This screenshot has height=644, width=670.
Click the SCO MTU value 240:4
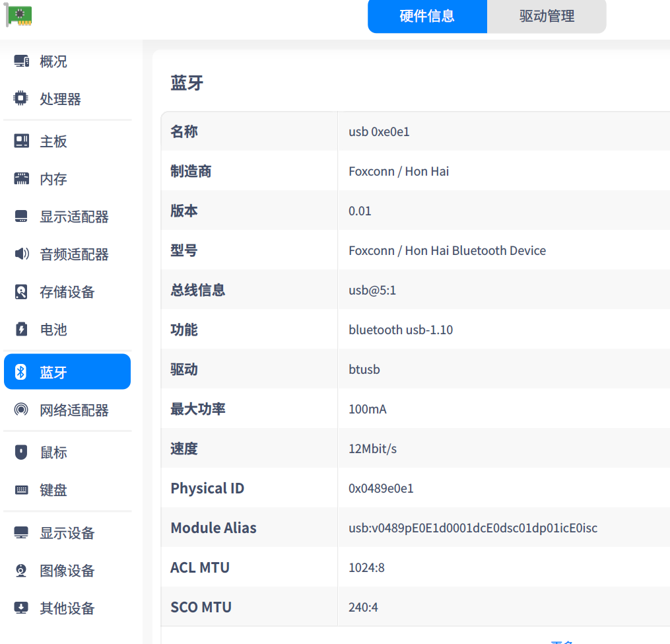pyautogui.click(x=363, y=607)
